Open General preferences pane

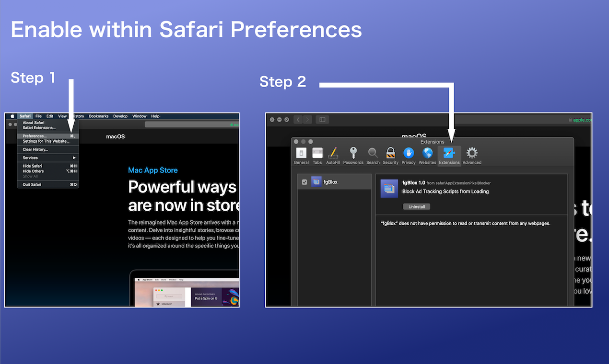(301, 156)
